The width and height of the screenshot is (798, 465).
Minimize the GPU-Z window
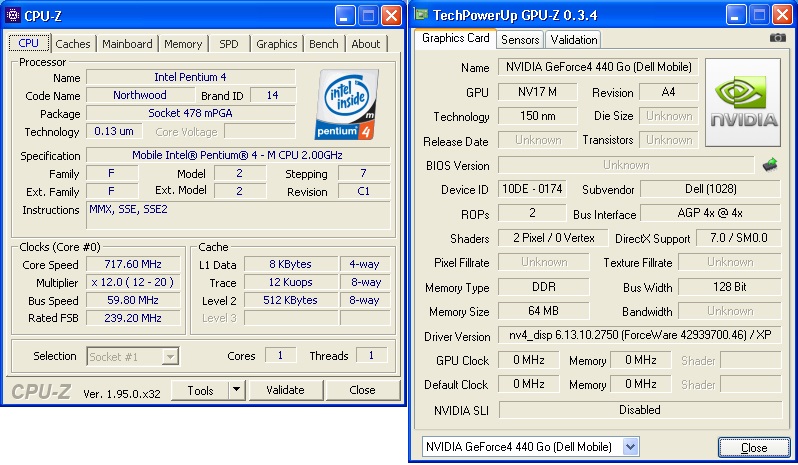(735, 15)
